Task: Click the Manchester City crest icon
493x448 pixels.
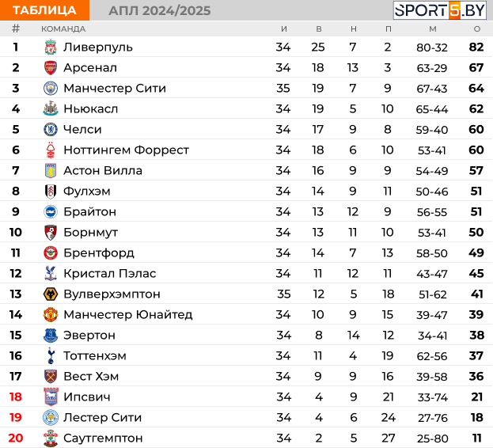Action: coord(51,89)
